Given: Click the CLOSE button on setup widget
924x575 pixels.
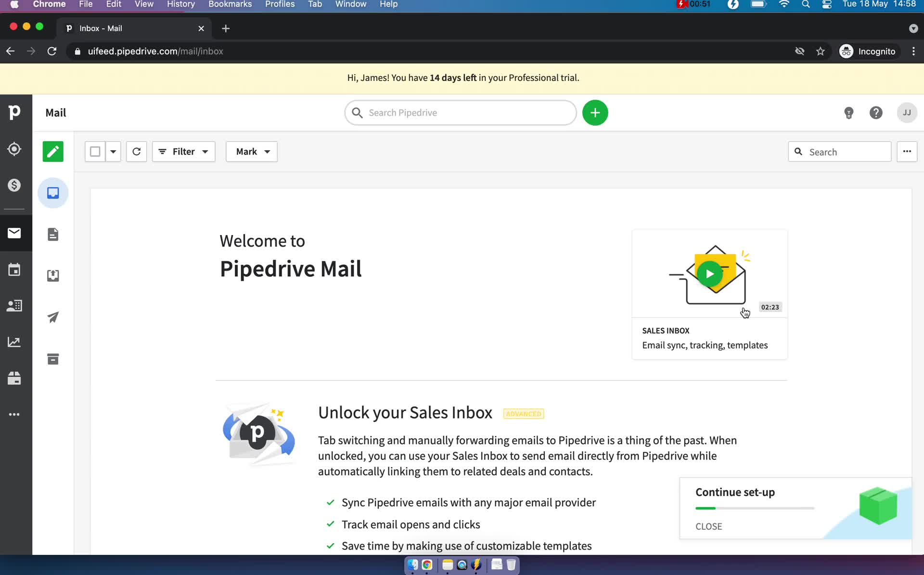Looking at the screenshot, I should pyautogui.click(x=708, y=526).
